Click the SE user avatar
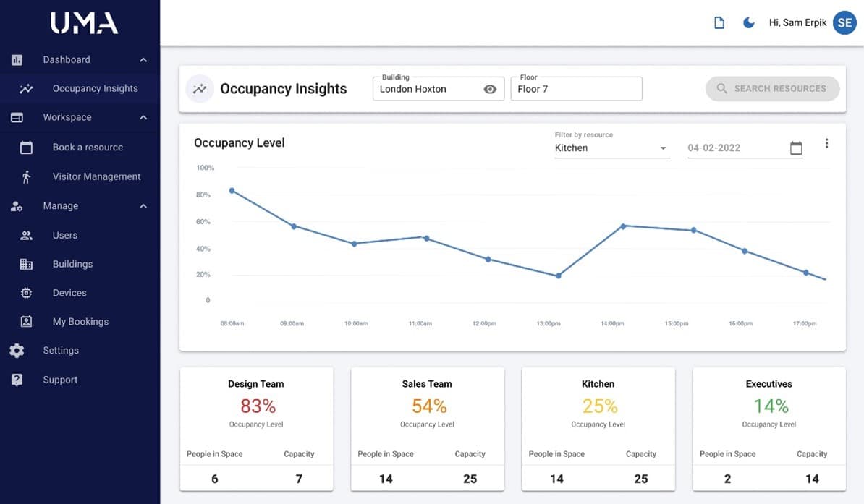Image resolution: width=864 pixels, height=504 pixels. (x=844, y=22)
